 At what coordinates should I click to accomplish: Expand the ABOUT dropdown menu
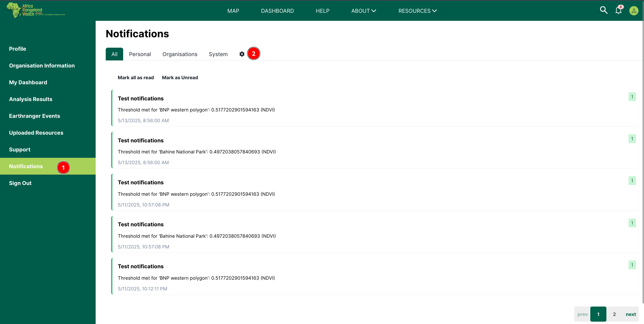pyautogui.click(x=364, y=11)
